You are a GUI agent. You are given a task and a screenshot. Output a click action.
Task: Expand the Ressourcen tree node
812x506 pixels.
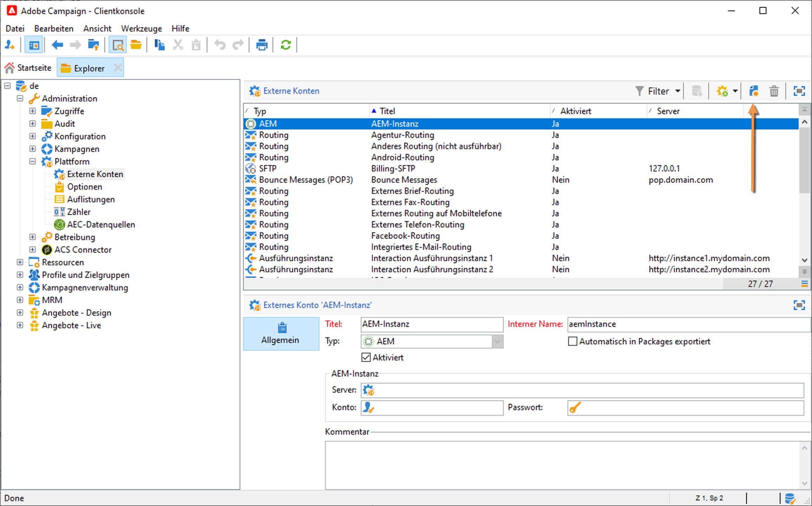20,262
